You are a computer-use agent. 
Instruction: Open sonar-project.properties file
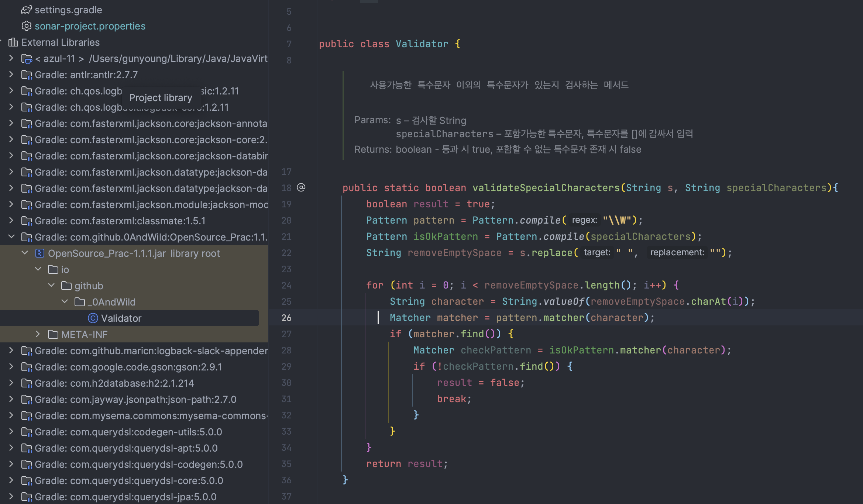pyautogui.click(x=90, y=26)
